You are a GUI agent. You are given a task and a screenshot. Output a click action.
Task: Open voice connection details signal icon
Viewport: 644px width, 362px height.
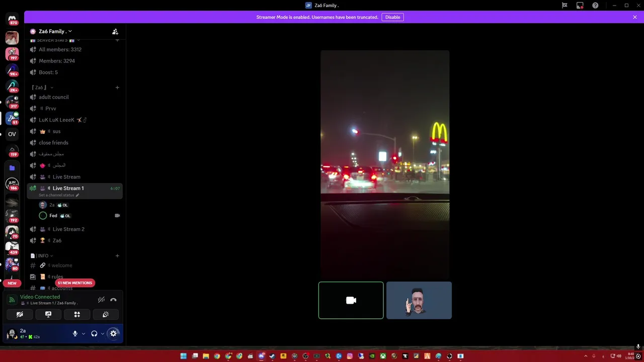tap(12, 300)
